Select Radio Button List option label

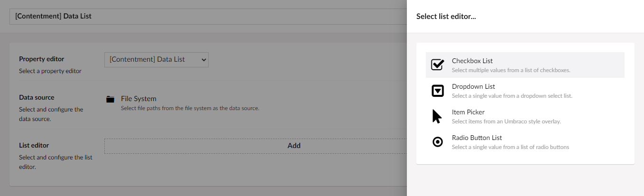(477, 138)
